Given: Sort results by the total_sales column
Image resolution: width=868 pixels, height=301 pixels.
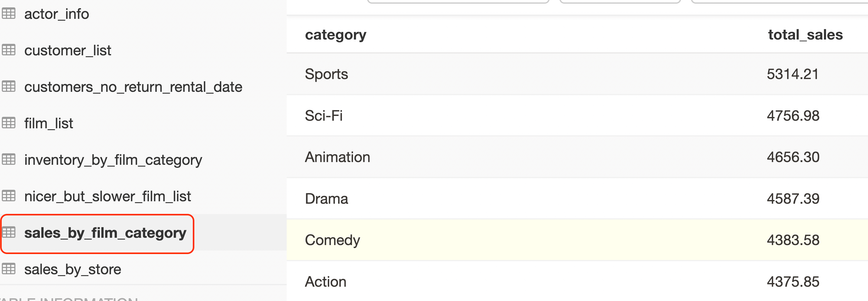Looking at the screenshot, I should click(805, 34).
